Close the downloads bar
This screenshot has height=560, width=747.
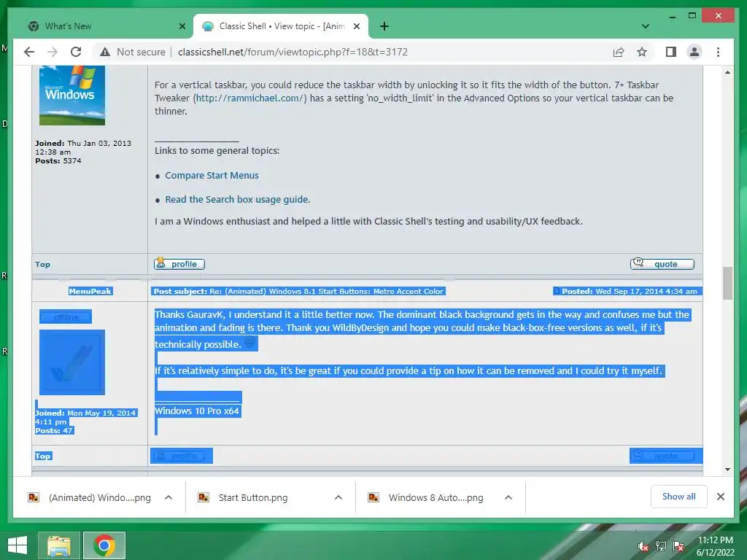point(720,497)
